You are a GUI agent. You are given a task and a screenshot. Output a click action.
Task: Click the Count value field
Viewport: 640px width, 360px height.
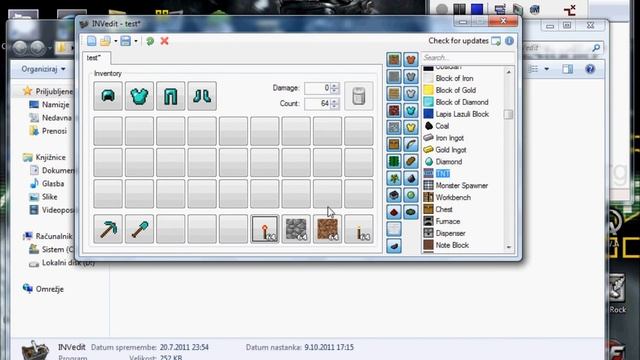point(317,104)
